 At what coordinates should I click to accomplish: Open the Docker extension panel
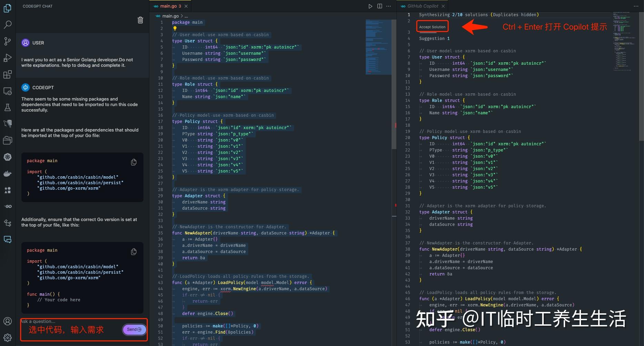coord(8,173)
